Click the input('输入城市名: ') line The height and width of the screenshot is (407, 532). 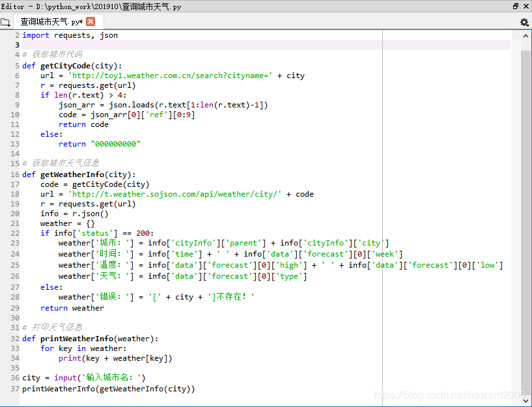click(x=84, y=378)
